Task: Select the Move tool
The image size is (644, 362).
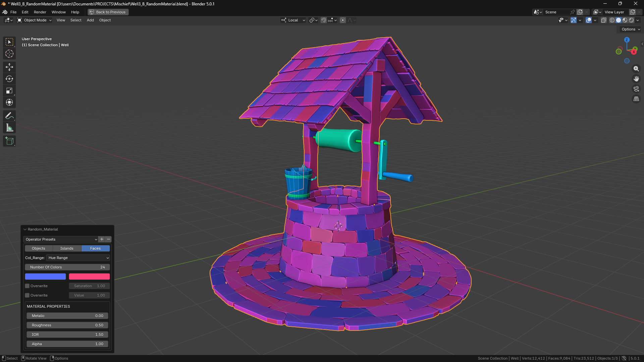Action: (x=9, y=67)
